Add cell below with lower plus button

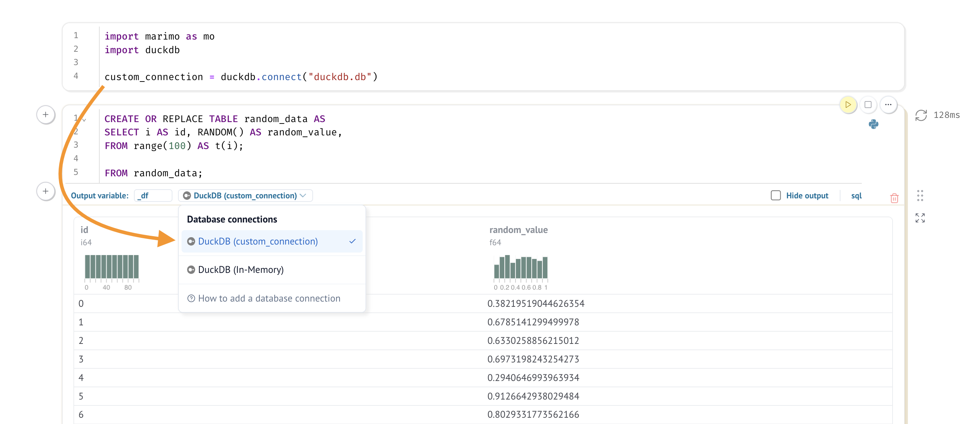pos(46,191)
